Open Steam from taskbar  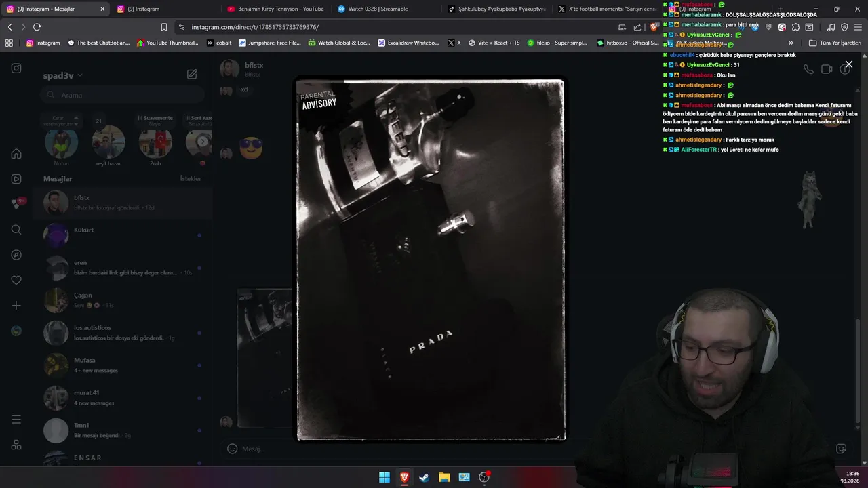[x=424, y=477]
